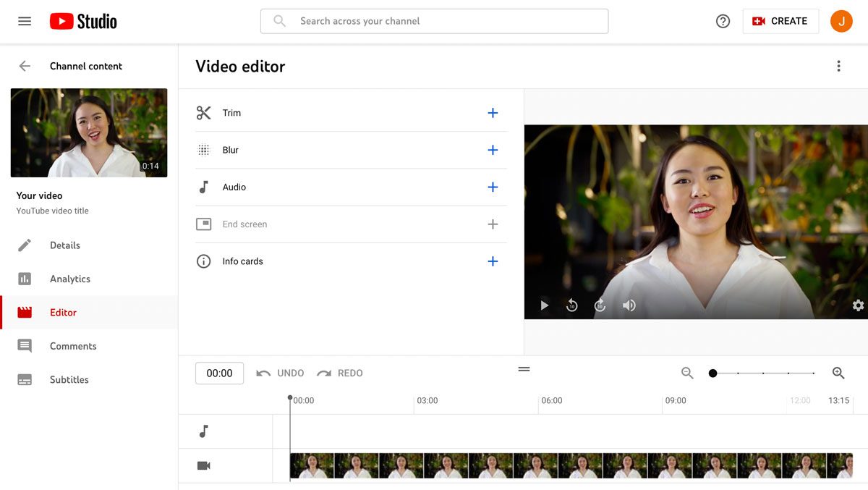868x490 pixels.
Task: Click the rewind 10 seconds icon
Action: (571, 305)
